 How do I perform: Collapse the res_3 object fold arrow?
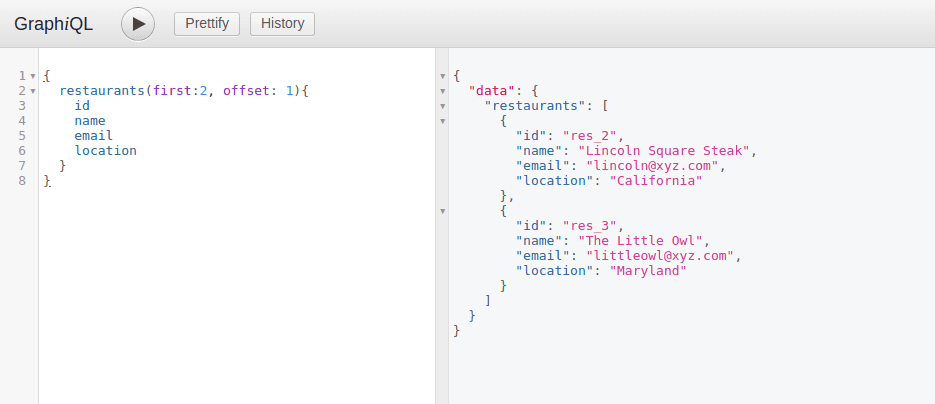click(442, 211)
